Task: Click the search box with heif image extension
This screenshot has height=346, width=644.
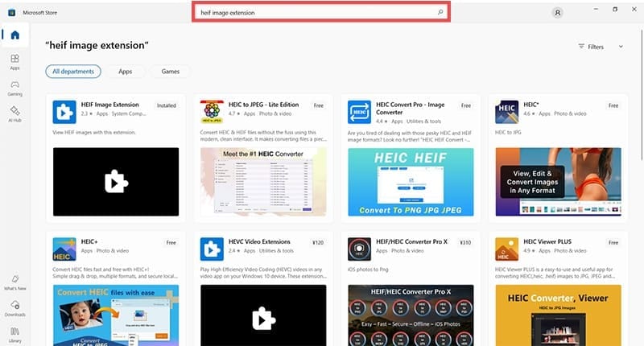Action: pos(321,12)
